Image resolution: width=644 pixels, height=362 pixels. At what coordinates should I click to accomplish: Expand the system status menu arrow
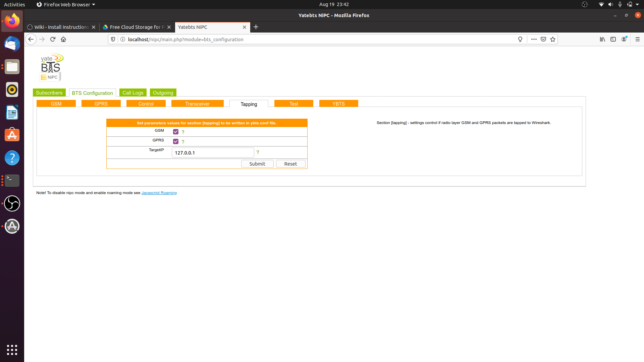point(637,4)
